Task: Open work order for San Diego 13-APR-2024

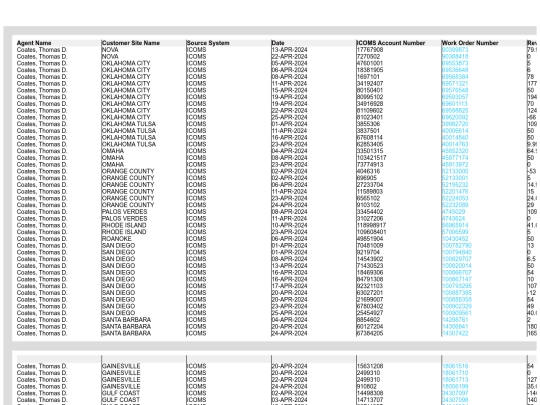Action: click(457, 266)
